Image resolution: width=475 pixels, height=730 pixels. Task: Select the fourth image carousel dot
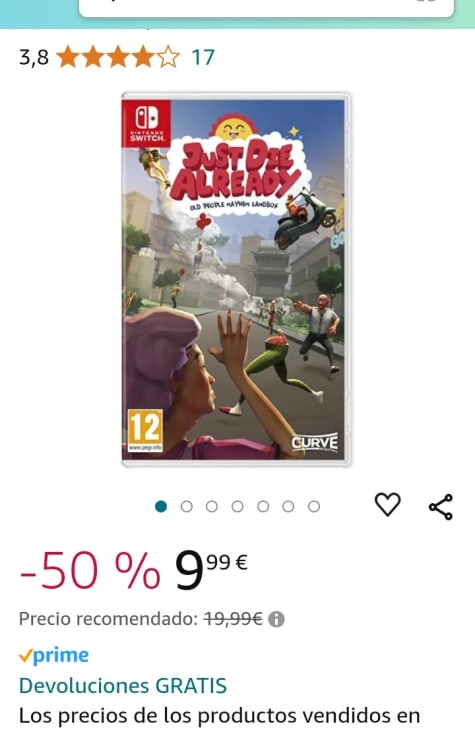tap(238, 506)
